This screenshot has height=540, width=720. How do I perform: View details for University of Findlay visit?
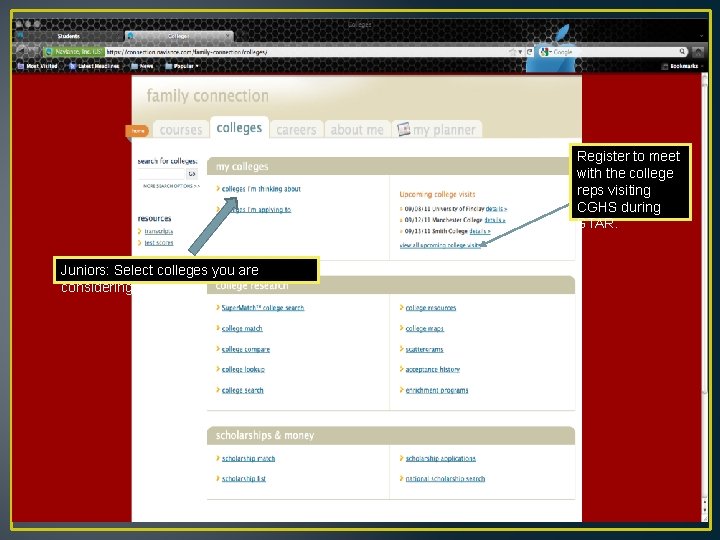[496, 208]
